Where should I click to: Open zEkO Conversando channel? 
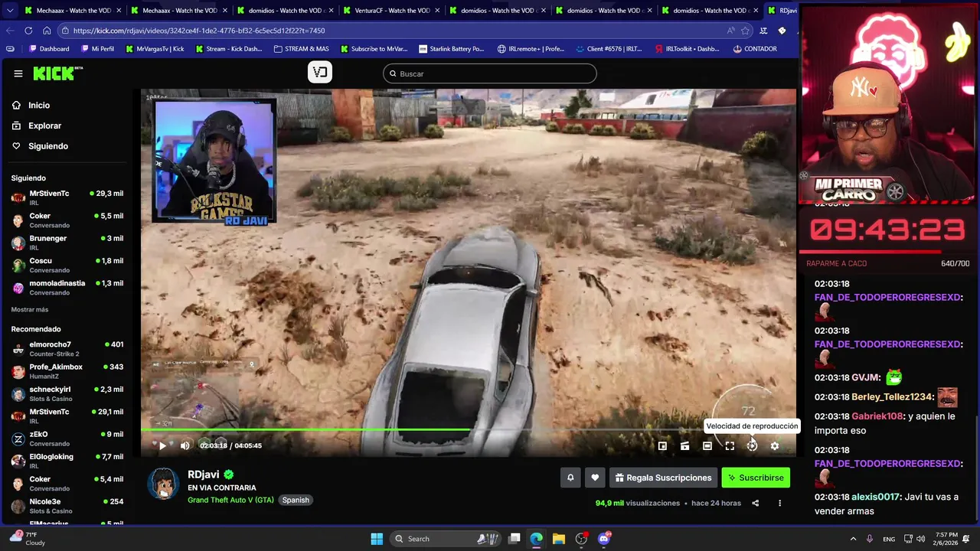click(67, 439)
